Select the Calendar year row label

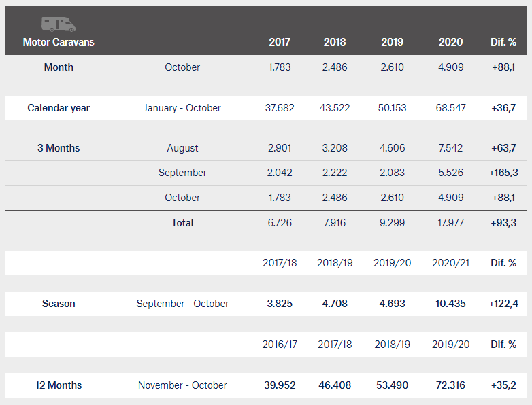click(59, 108)
